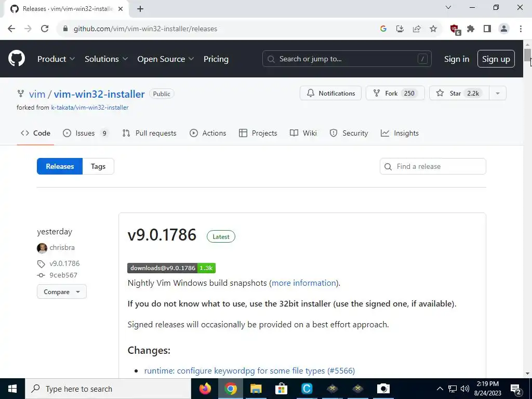The height and width of the screenshot is (399, 532).
Task: Click the Google icon in address bar
Action: point(383,29)
